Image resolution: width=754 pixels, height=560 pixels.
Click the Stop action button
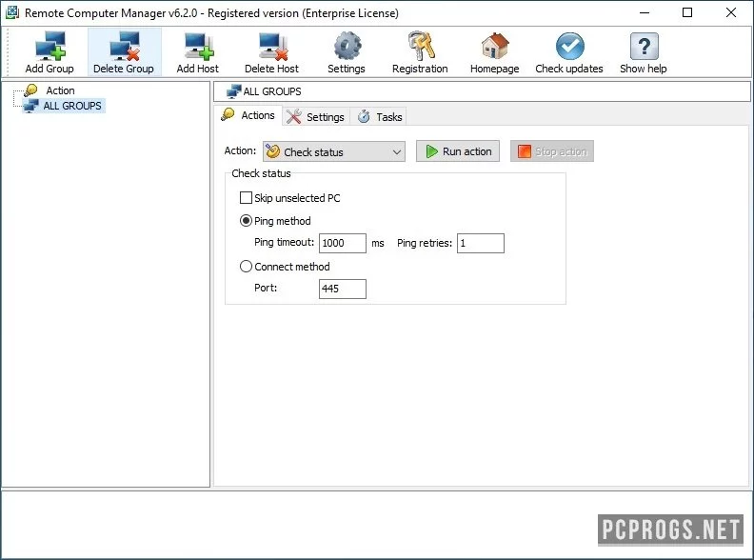pyautogui.click(x=552, y=151)
